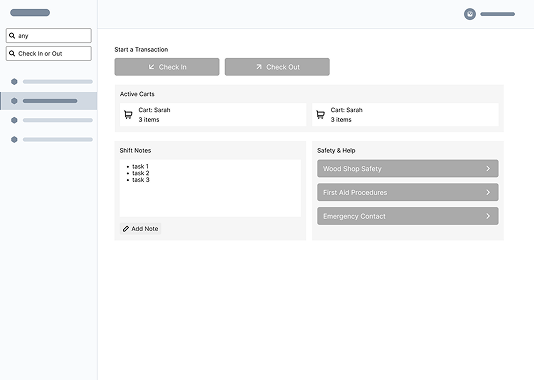
Task: Open the user avatar icon in the header
Action: coord(470,14)
